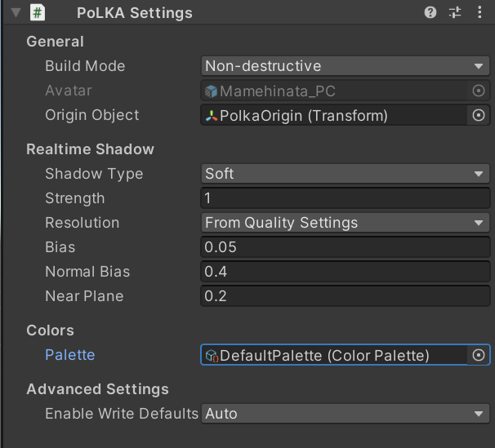The width and height of the screenshot is (495, 448).
Task: Open the Resolution dropdown
Action: (345, 223)
